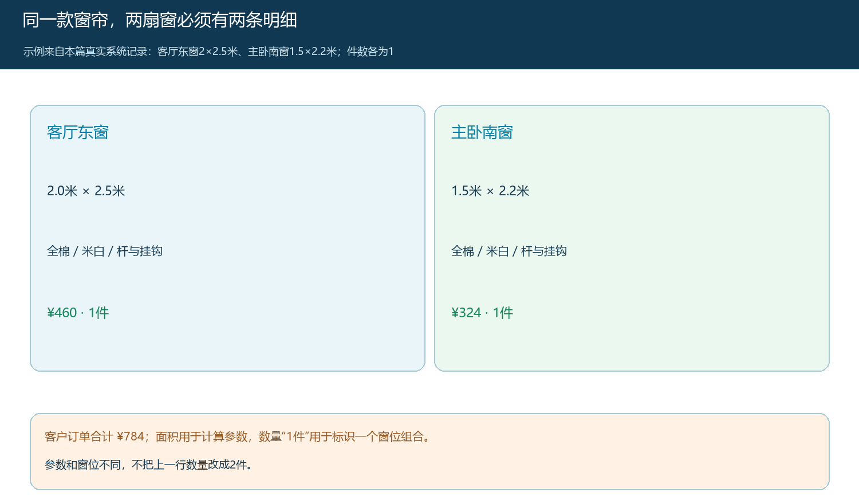
Task: Click the price ¥460 · 1件
Action: pyautogui.click(x=78, y=313)
